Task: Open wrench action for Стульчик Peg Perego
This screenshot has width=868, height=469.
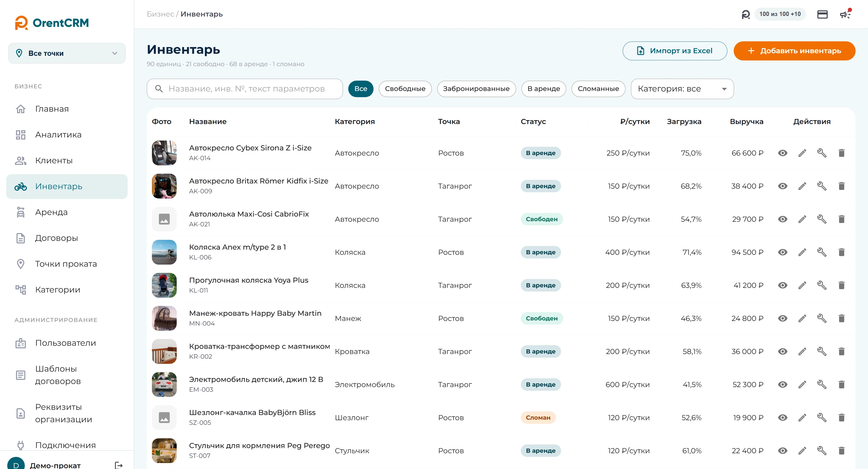Action: 822,450
